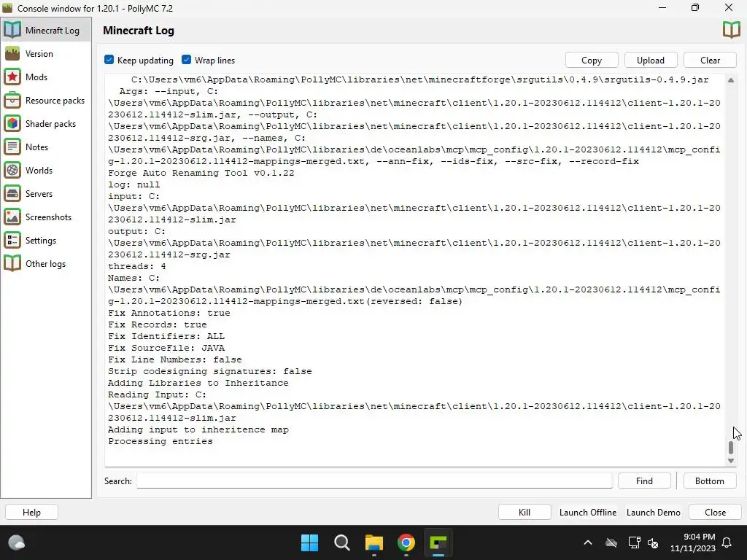Screen dimensions: 747x560
Task: Click the Find button
Action: [644, 481]
